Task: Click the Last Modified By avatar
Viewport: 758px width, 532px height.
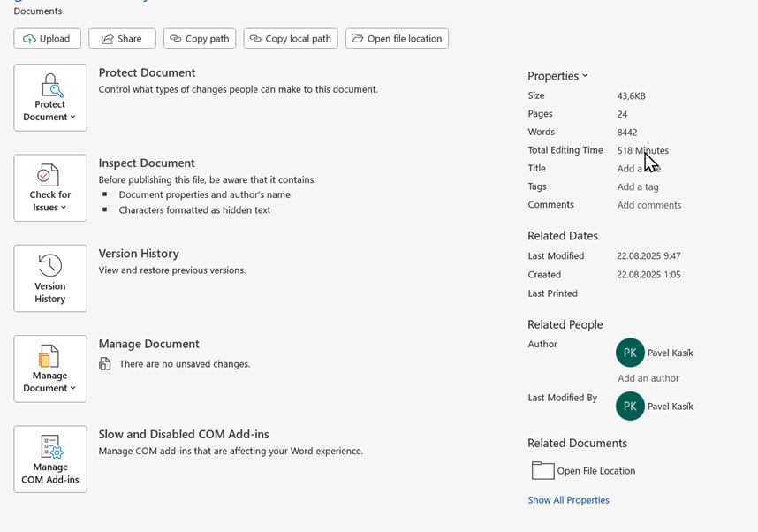Action: (x=630, y=407)
